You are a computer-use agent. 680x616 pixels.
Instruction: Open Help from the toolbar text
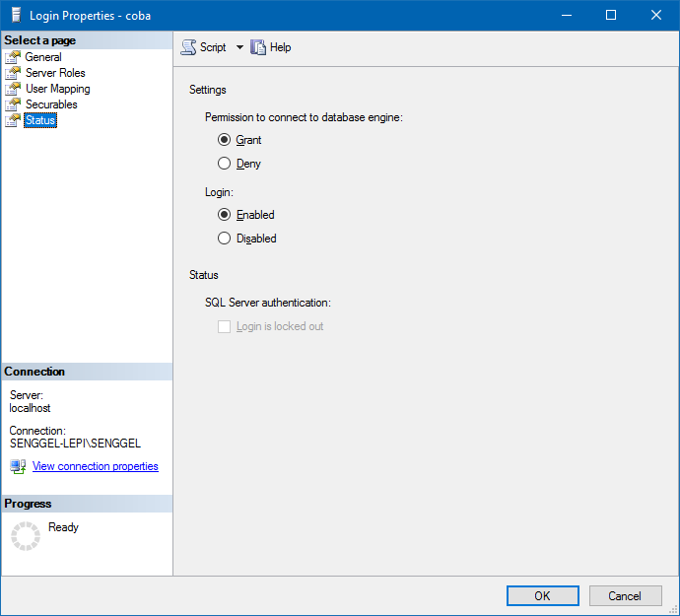coord(280,47)
